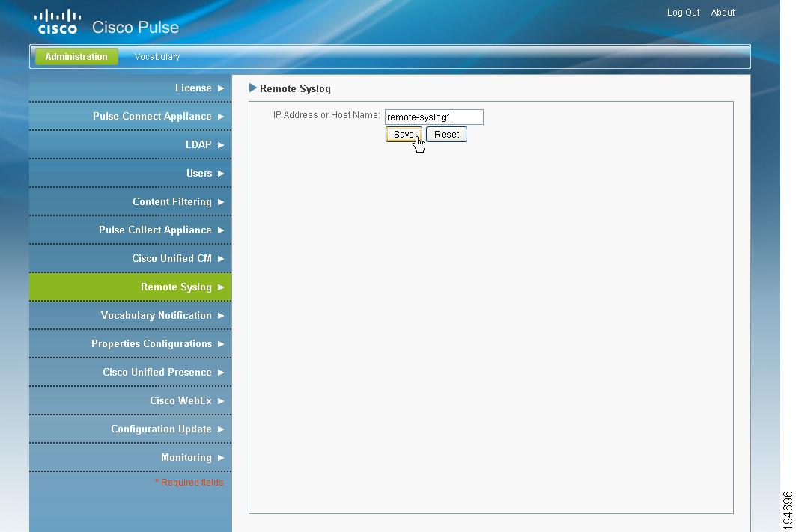Expand the Remote Syslog disclosure triangle

coord(254,88)
